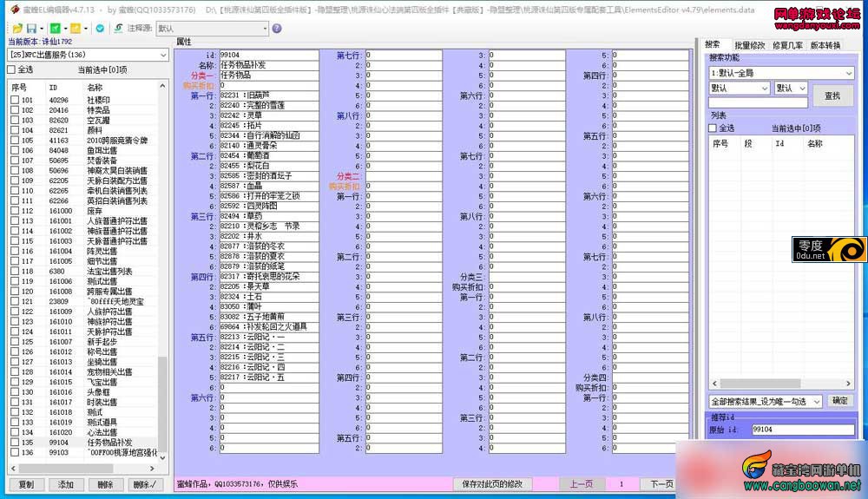Open the first 默认 dropdown under search scope
This screenshot has height=499, width=868.
pyautogui.click(x=739, y=88)
